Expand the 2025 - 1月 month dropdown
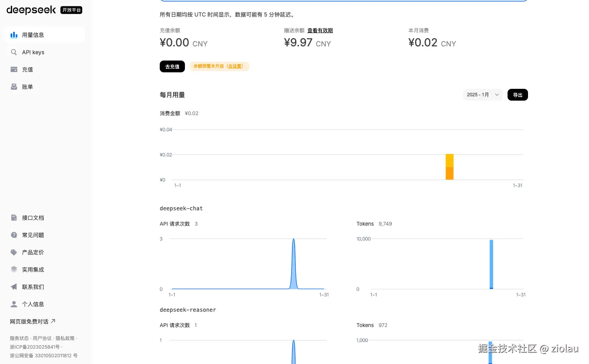 pos(483,95)
